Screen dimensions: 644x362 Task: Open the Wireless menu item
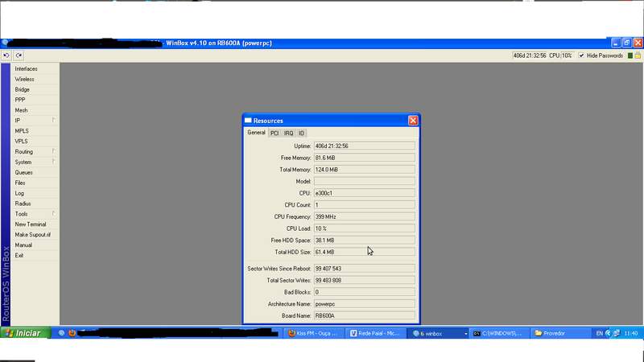pyautogui.click(x=35, y=79)
